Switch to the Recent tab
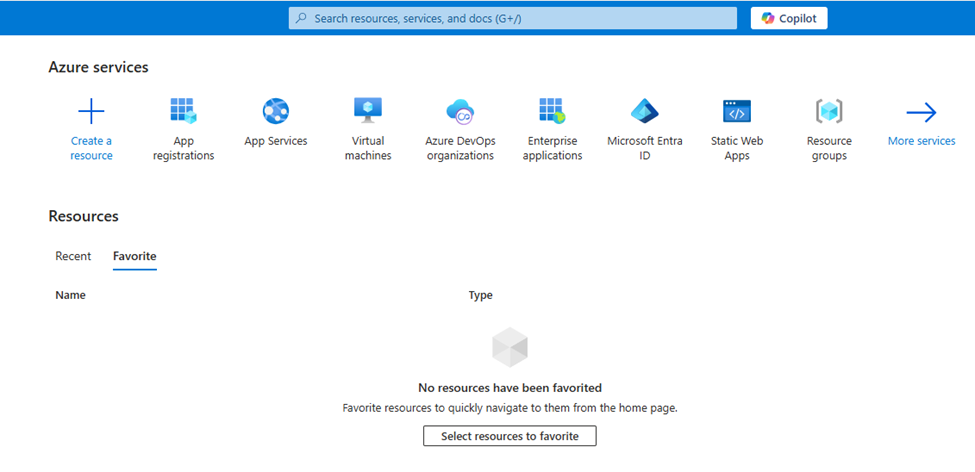The height and width of the screenshot is (472, 975). (x=73, y=256)
